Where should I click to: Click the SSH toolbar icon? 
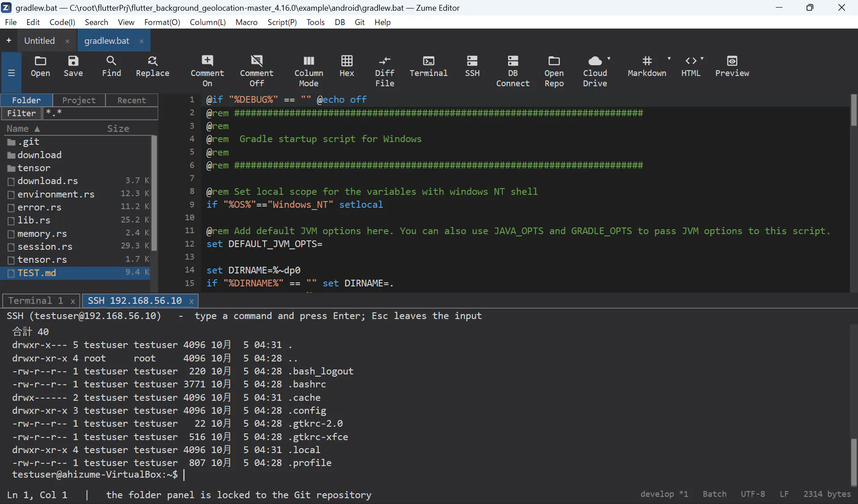pyautogui.click(x=472, y=67)
